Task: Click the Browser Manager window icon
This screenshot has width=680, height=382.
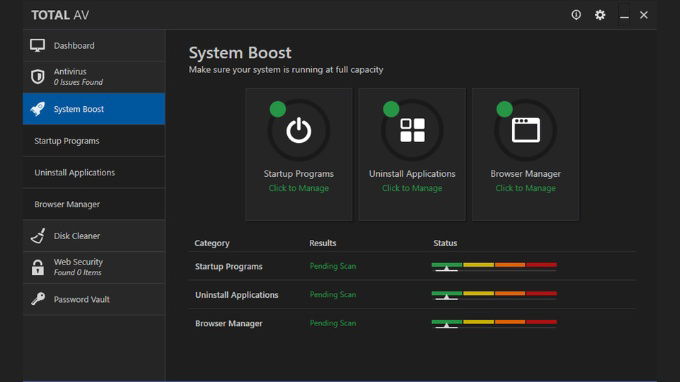Action: point(526,130)
